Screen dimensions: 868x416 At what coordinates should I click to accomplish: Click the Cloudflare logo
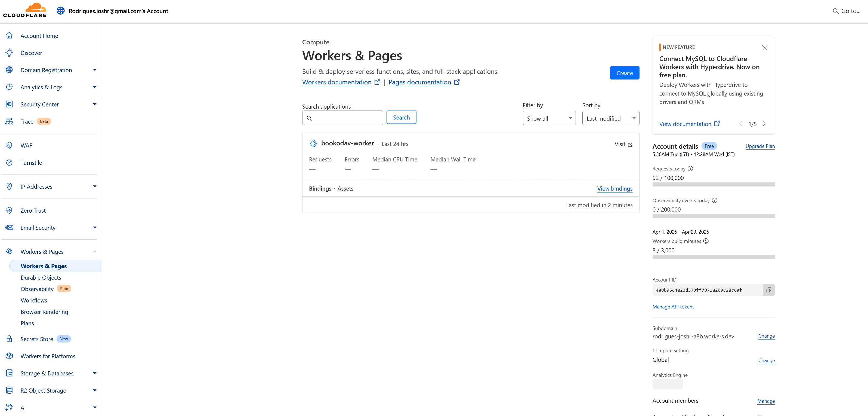coord(24,10)
